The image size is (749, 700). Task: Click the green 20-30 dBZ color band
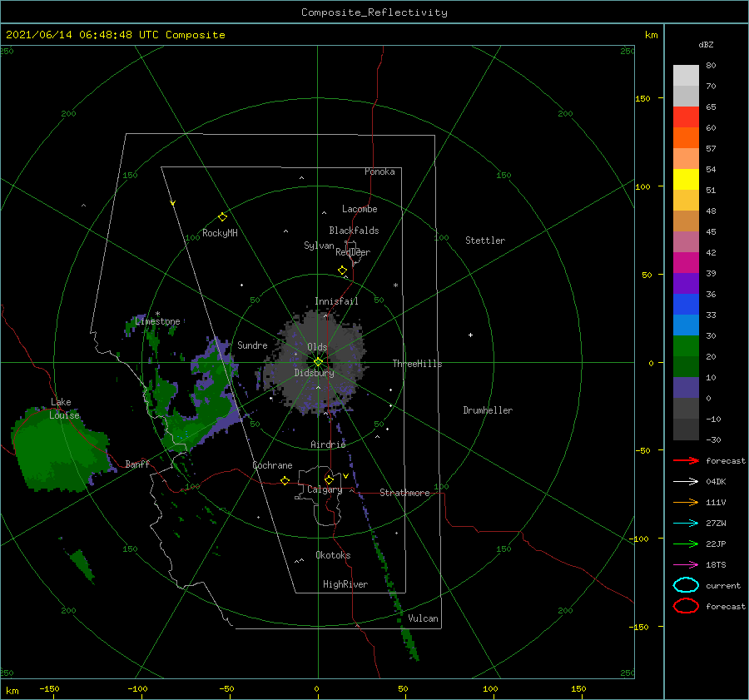[x=686, y=345]
